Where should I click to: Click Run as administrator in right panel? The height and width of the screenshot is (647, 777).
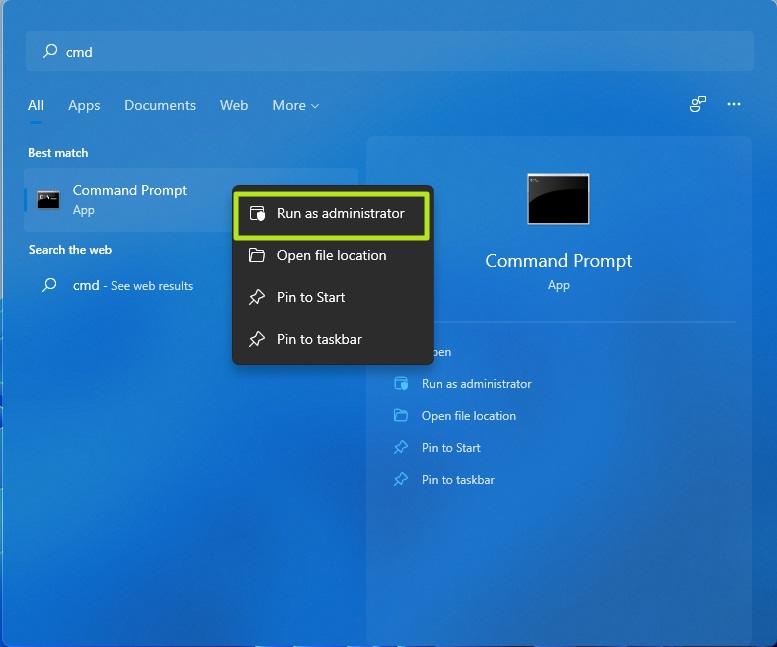[x=476, y=384]
